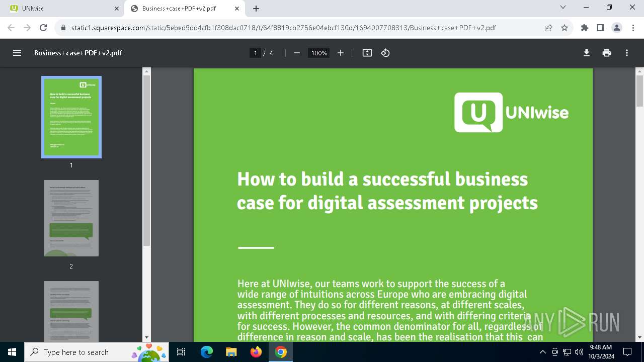Open the tab search dropdown
The width and height of the screenshot is (644, 362).
(x=563, y=8)
